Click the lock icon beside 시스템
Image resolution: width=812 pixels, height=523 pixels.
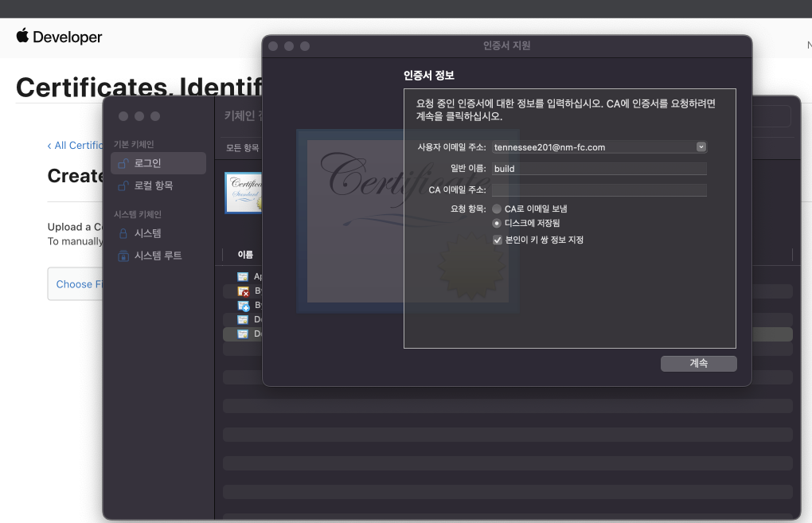[x=123, y=233]
